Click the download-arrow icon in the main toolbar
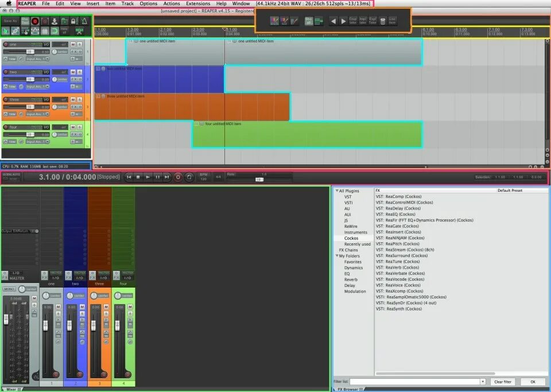Screen dimensions: 551x392 (55, 21)
